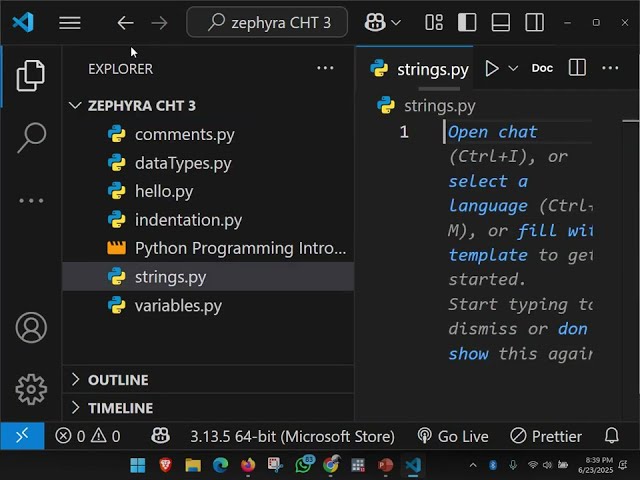Start Go Live server
Viewport: 640px width, 480px height.
pos(453,436)
